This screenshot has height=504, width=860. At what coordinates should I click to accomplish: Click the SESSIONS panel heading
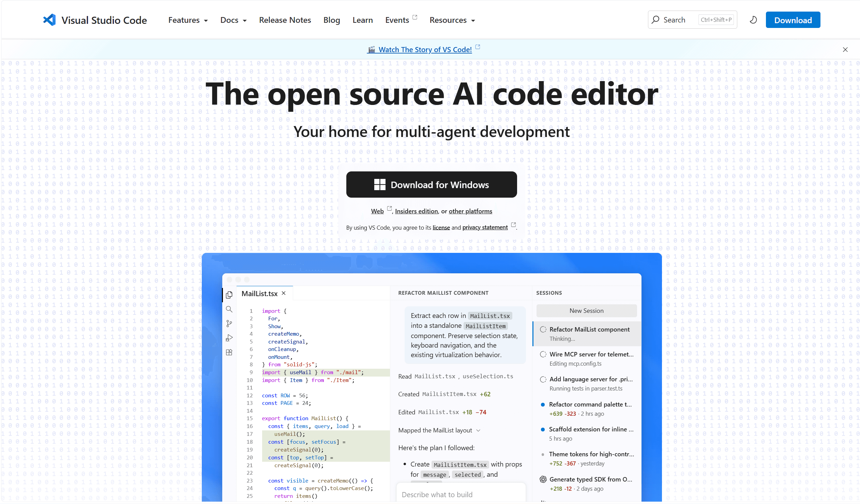pyautogui.click(x=549, y=293)
